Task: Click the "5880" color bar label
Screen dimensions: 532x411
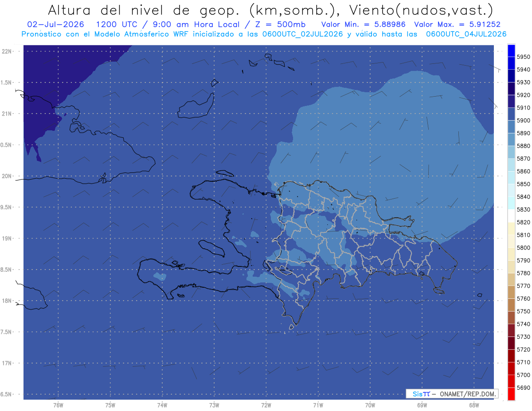Action: (x=524, y=145)
